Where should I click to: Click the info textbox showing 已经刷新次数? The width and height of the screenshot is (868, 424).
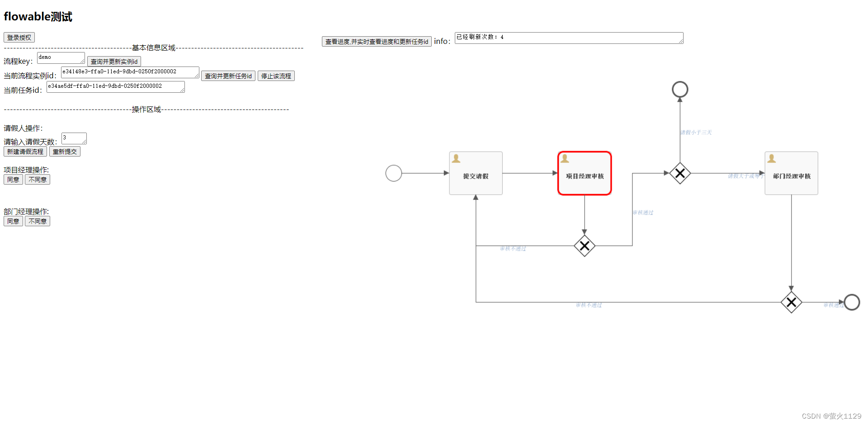coord(568,38)
